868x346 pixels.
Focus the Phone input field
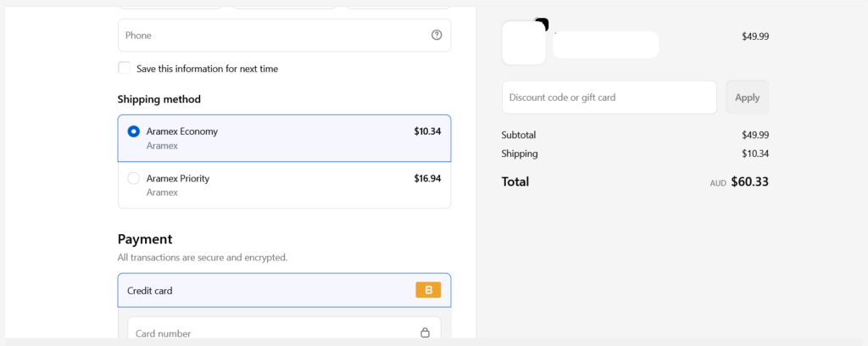(x=271, y=36)
